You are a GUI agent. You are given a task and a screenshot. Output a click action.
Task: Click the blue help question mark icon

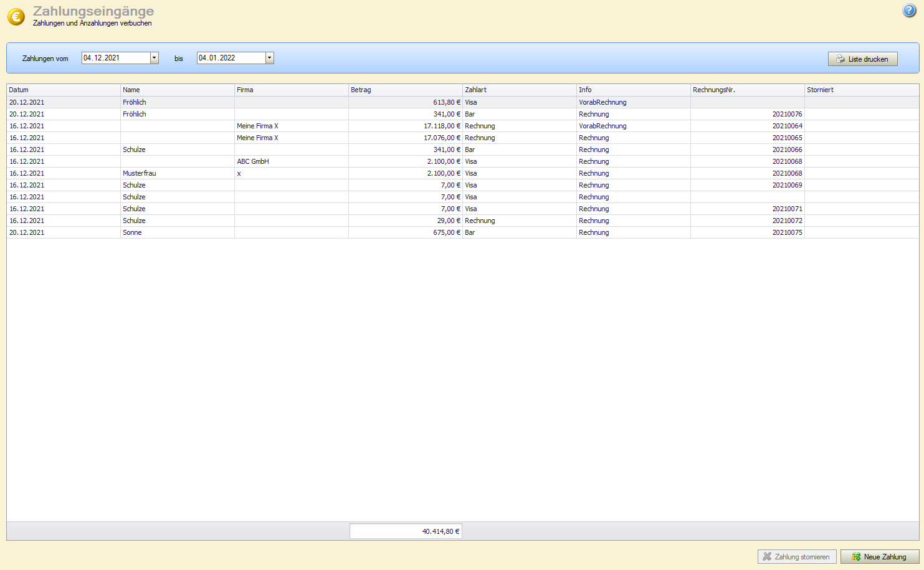(x=909, y=11)
